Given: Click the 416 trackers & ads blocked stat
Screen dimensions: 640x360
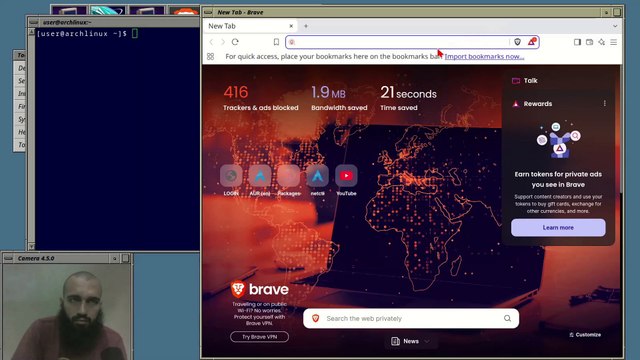Looking at the screenshot, I should pyautogui.click(x=260, y=98).
